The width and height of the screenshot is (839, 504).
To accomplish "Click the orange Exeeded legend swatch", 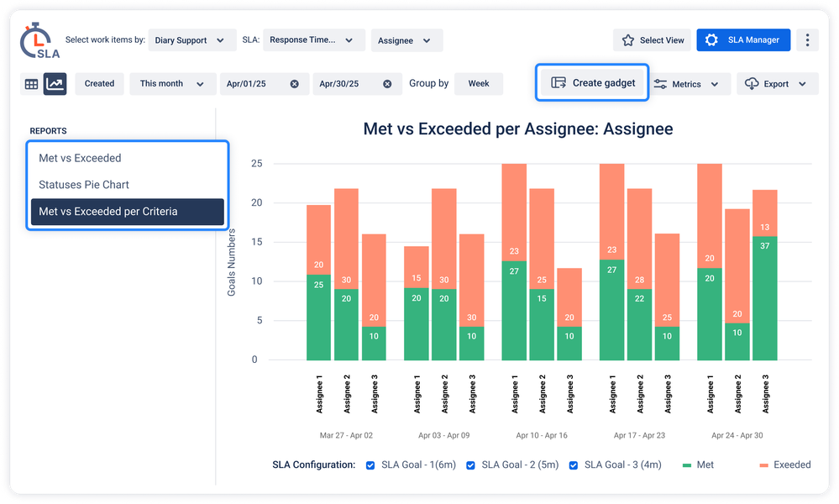I will [763, 465].
